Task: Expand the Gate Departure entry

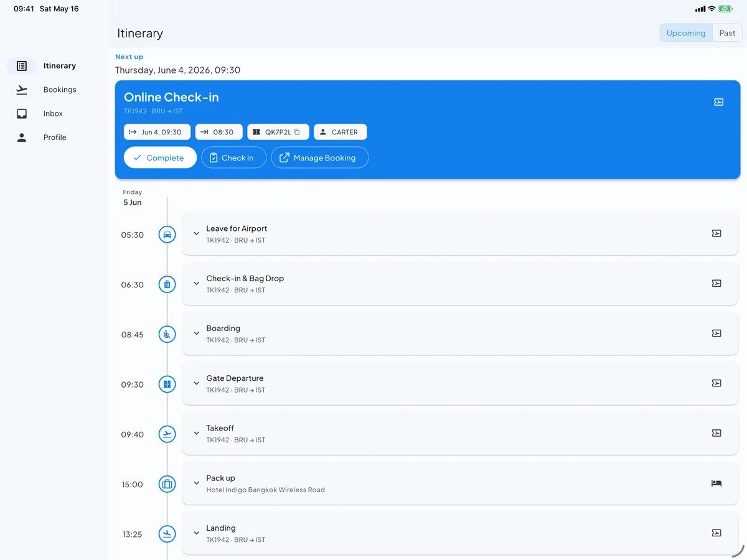Action: 196,383
